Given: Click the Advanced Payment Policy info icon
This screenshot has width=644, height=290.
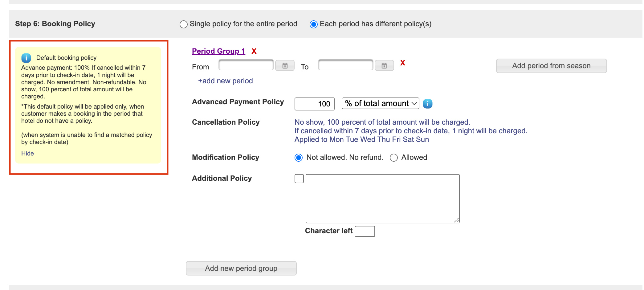Looking at the screenshot, I should 427,104.
